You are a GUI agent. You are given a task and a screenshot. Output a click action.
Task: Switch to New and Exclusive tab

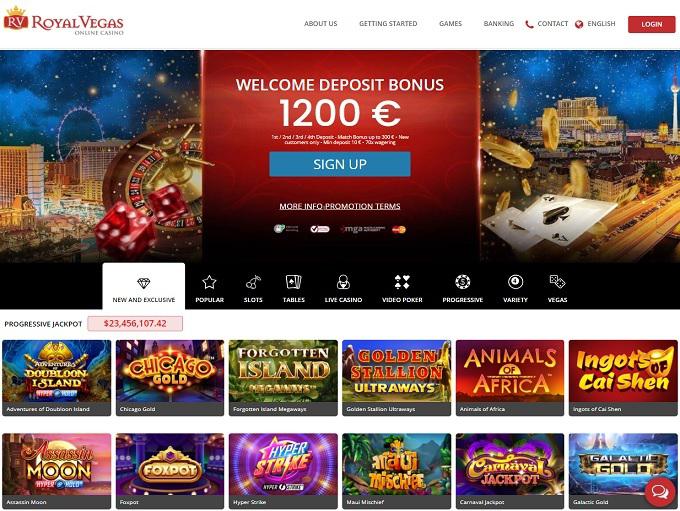144,287
